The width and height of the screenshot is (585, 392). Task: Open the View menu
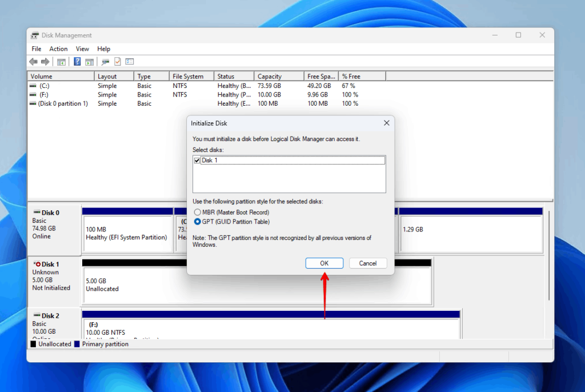point(82,49)
